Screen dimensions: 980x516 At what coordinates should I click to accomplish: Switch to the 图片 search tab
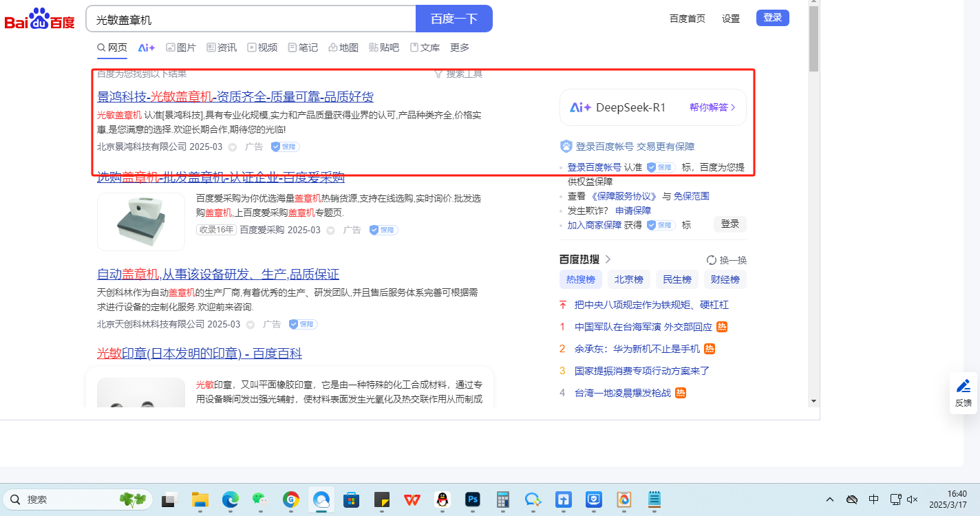click(181, 47)
